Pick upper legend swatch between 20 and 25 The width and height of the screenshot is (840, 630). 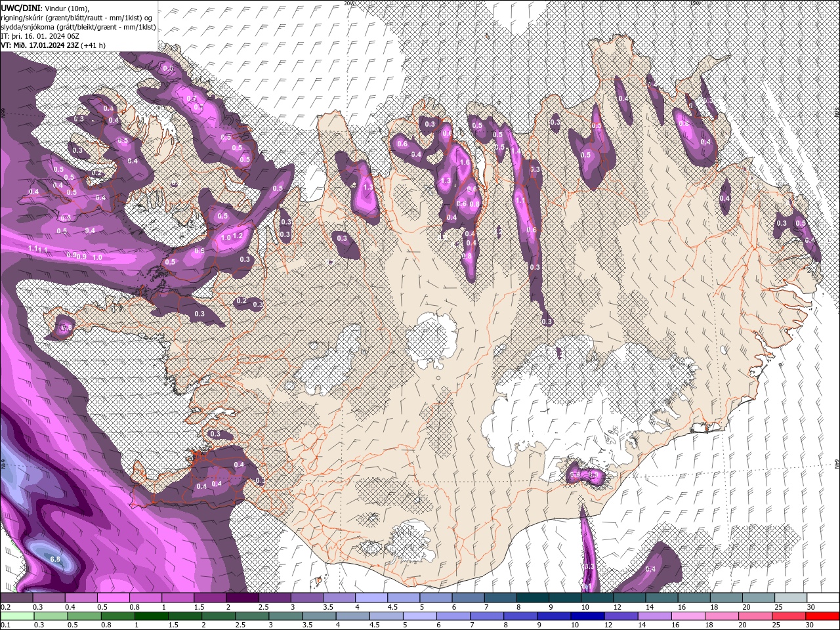[x=759, y=598]
